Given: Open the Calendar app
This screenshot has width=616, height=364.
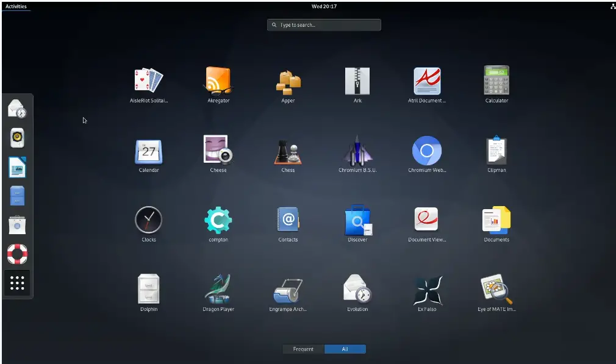Looking at the screenshot, I should [x=148, y=152].
